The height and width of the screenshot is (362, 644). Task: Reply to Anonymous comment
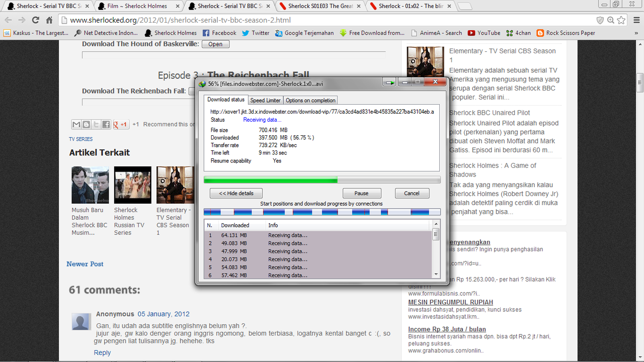click(x=102, y=352)
